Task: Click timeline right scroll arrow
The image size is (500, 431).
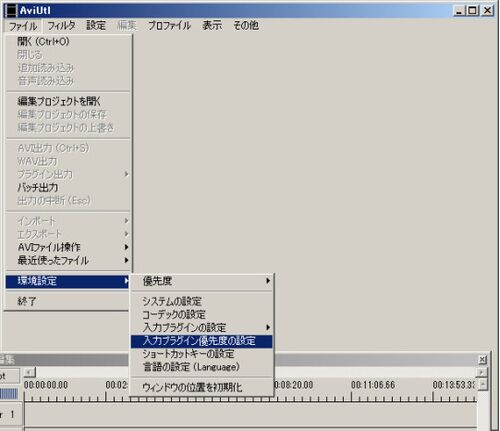Action: click(481, 372)
